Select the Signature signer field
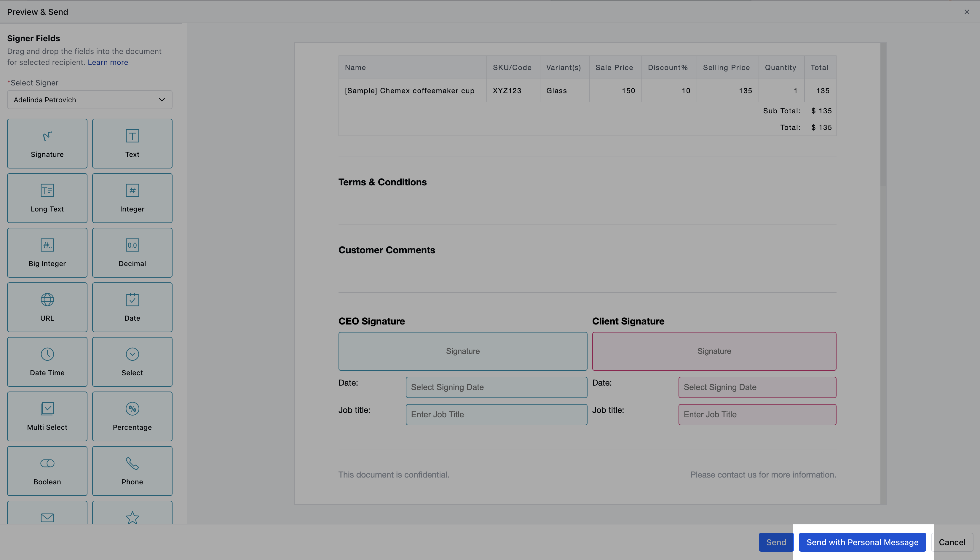The width and height of the screenshot is (980, 560). click(47, 144)
